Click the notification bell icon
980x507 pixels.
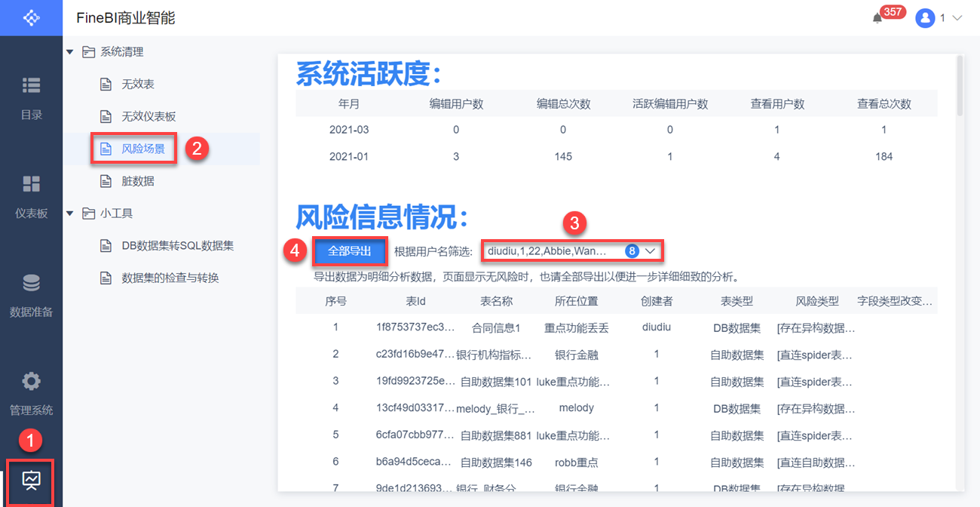(877, 18)
